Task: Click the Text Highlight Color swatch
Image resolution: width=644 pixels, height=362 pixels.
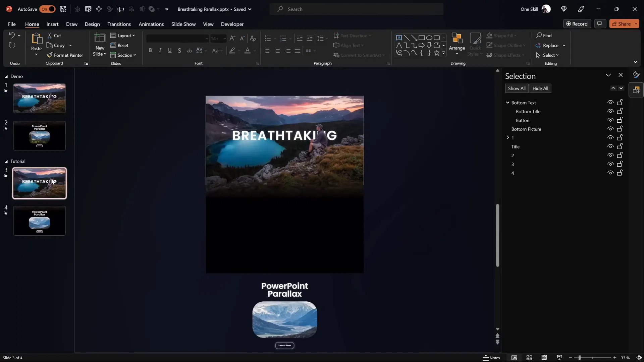Action: tap(232, 51)
